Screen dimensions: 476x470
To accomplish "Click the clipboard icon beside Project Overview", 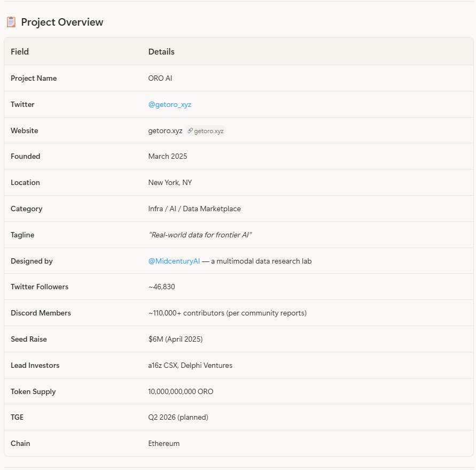I will coord(11,22).
